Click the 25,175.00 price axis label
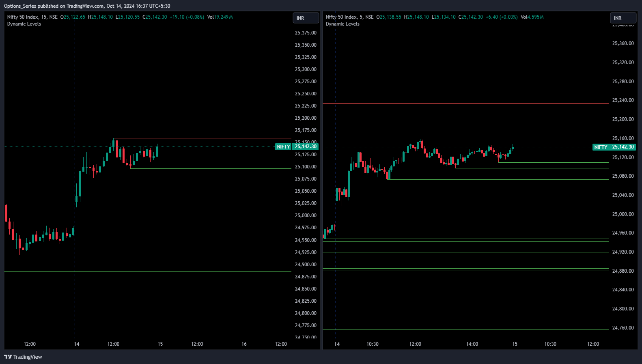Screen dimensions: 642x364 point(306,130)
